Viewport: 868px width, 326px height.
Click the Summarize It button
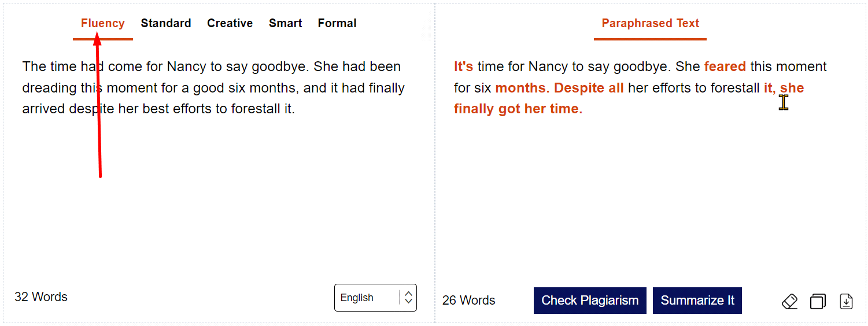click(697, 301)
